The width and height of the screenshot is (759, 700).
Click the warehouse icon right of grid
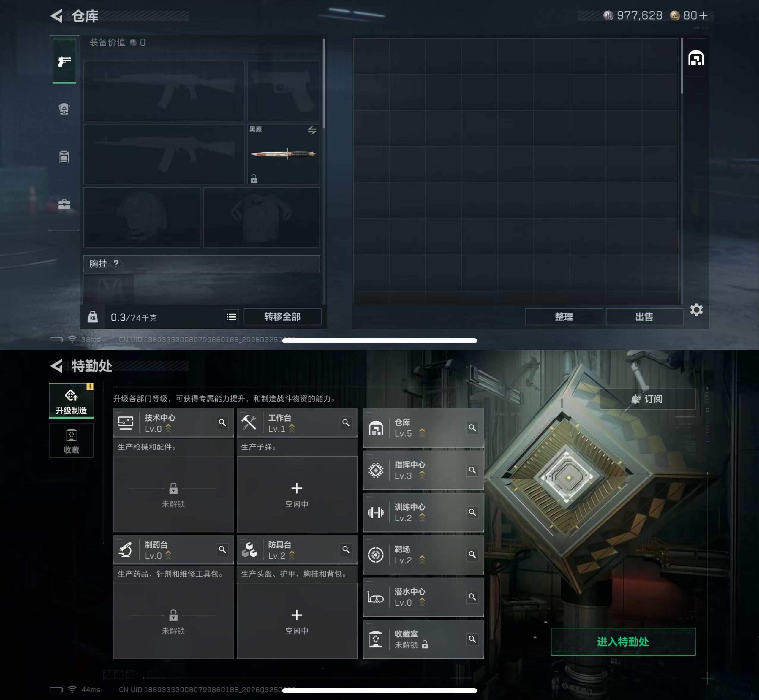(696, 58)
